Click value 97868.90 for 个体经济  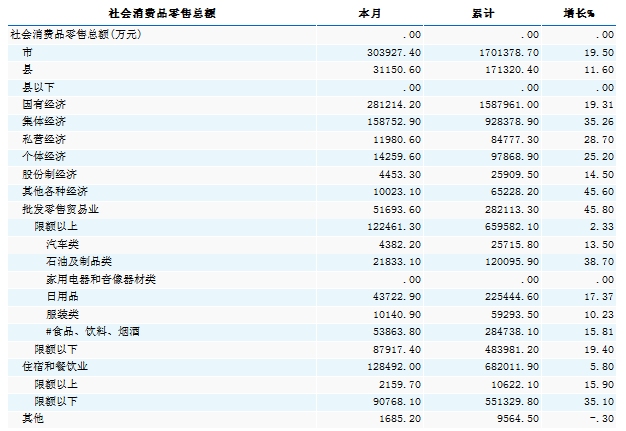515,157
